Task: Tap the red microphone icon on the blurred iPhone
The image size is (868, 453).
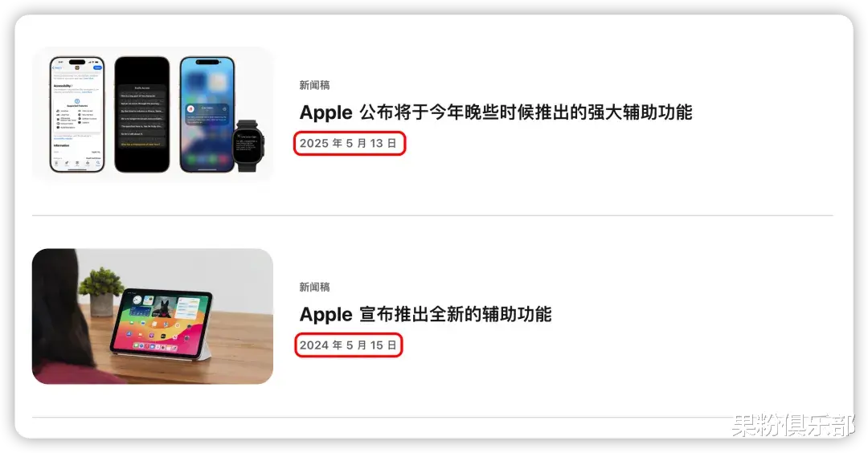Action: click(x=190, y=109)
